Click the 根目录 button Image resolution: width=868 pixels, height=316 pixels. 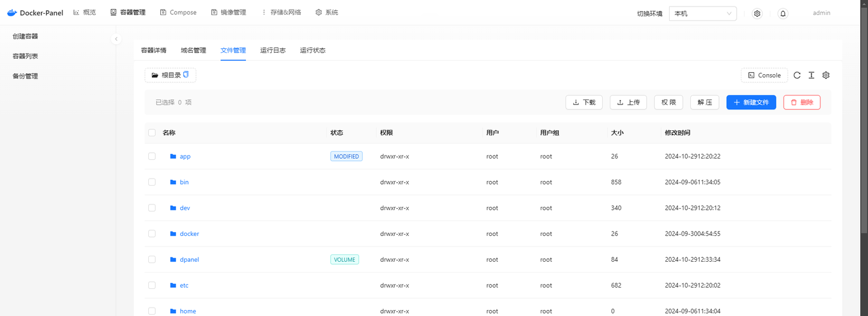click(x=170, y=75)
